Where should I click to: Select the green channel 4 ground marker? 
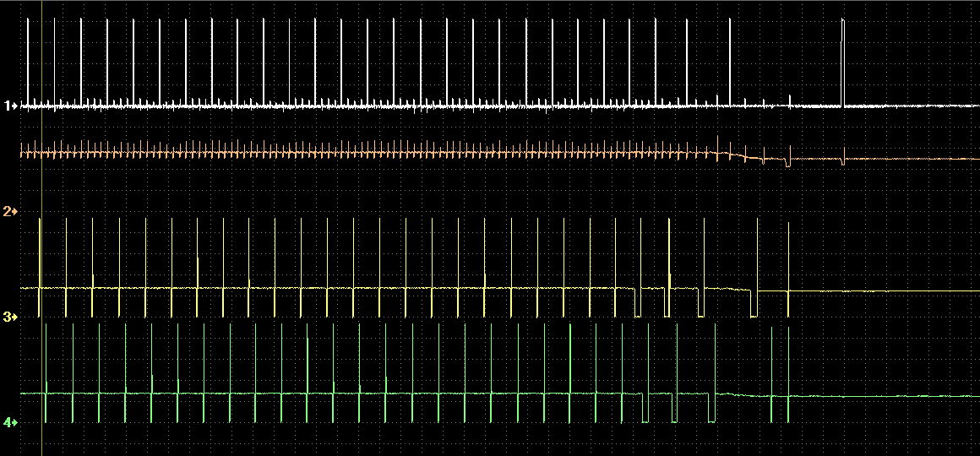(x=11, y=422)
